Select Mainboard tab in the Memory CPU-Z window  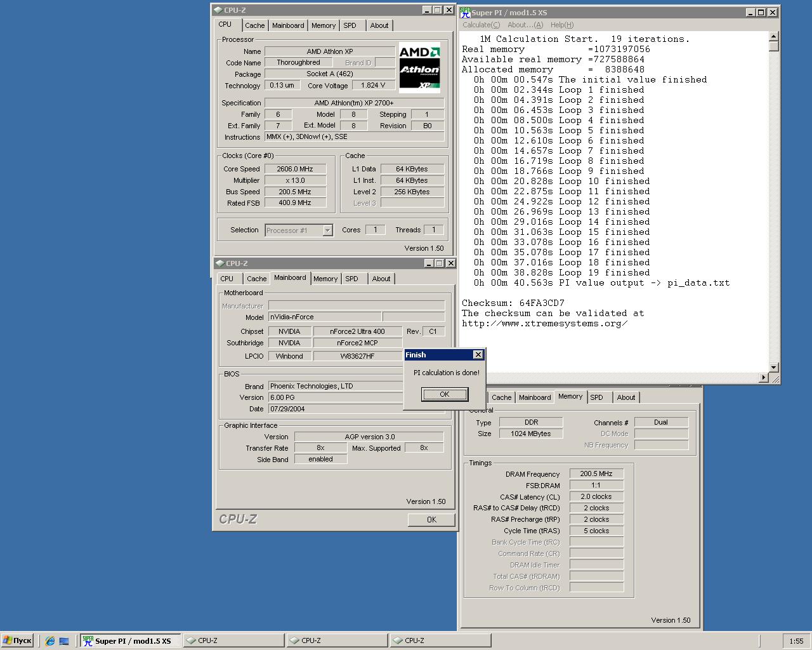(535, 397)
